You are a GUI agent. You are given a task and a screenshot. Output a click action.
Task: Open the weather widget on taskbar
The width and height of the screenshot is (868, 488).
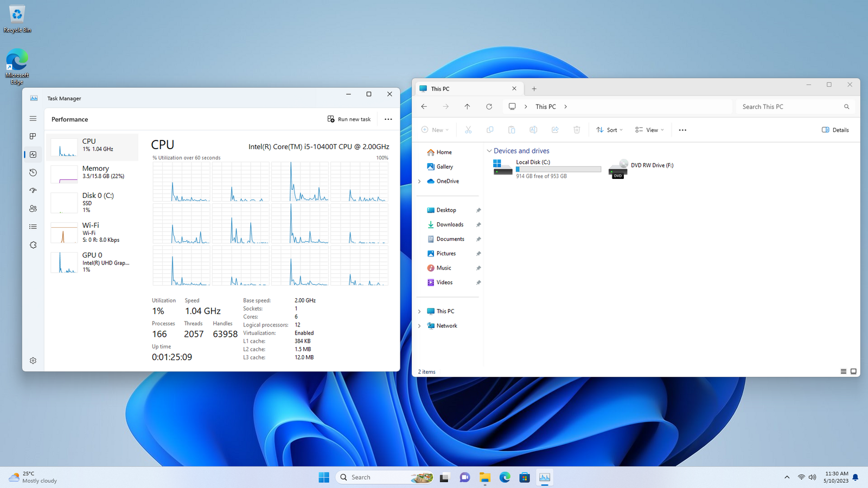point(33,477)
